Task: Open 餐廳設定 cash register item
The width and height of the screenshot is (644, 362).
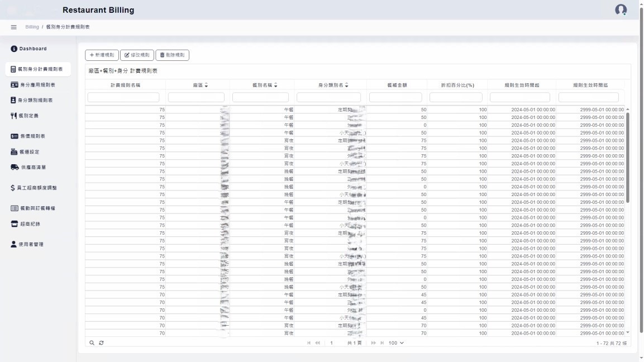Action: tap(29, 152)
